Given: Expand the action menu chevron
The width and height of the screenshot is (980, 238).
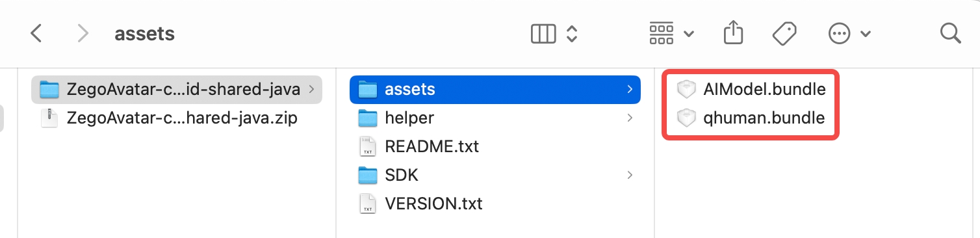Looking at the screenshot, I should coord(865,34).
